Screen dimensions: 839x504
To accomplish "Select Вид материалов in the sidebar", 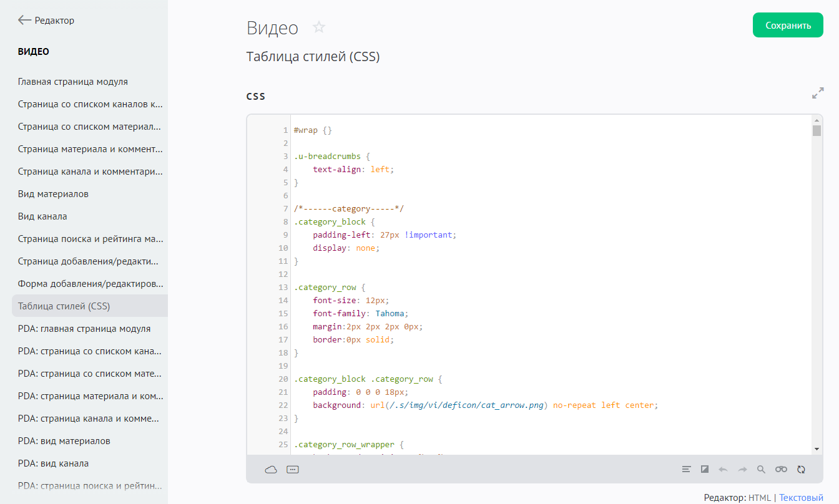I will coord(53,194).
